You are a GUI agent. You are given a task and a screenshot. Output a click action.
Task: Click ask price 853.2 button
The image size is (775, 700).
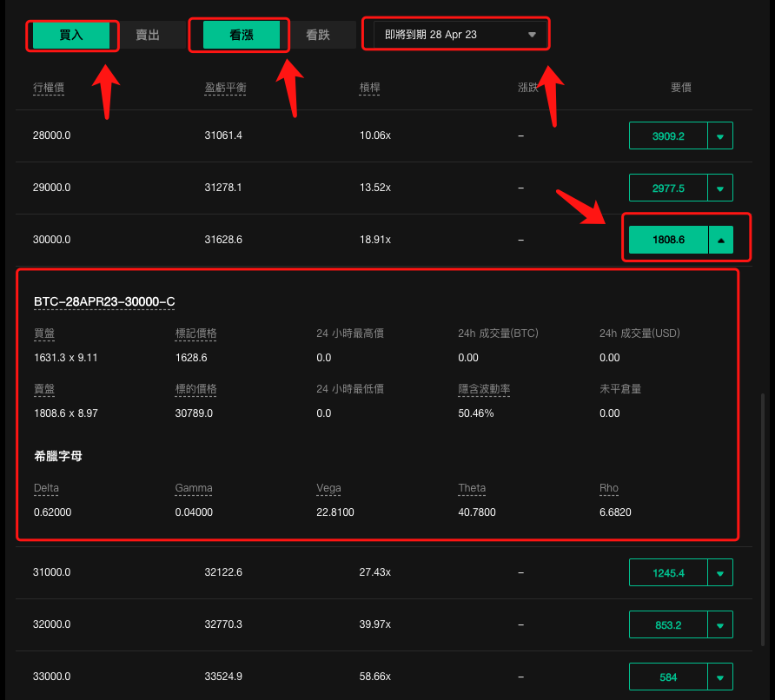click(668, 625)
